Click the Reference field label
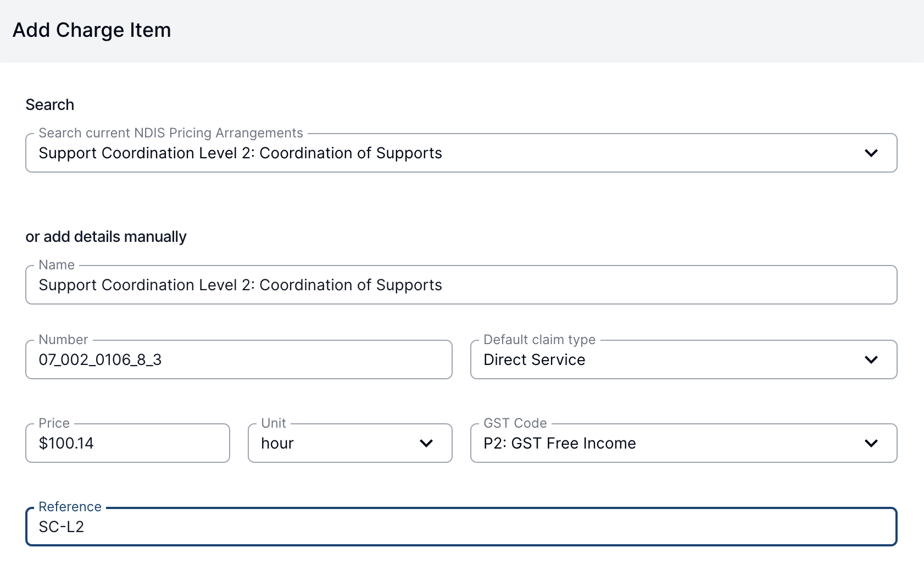Viewport: 924px width, 564px height. (70, 507)
